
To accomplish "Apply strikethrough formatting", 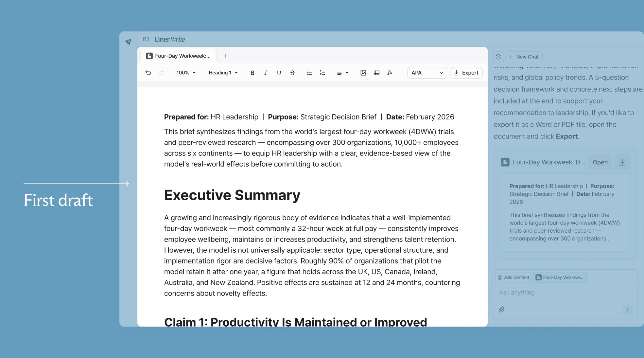I will click(292, 73).
